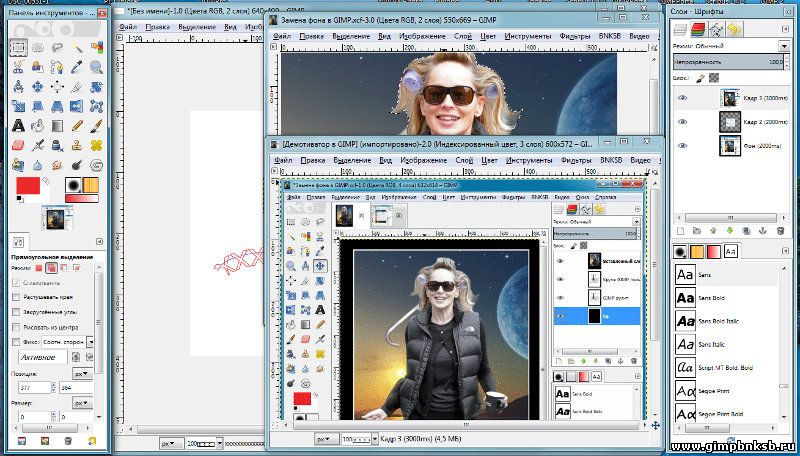Select the Rectangle Select tool in toolbox

click(18, 48)
